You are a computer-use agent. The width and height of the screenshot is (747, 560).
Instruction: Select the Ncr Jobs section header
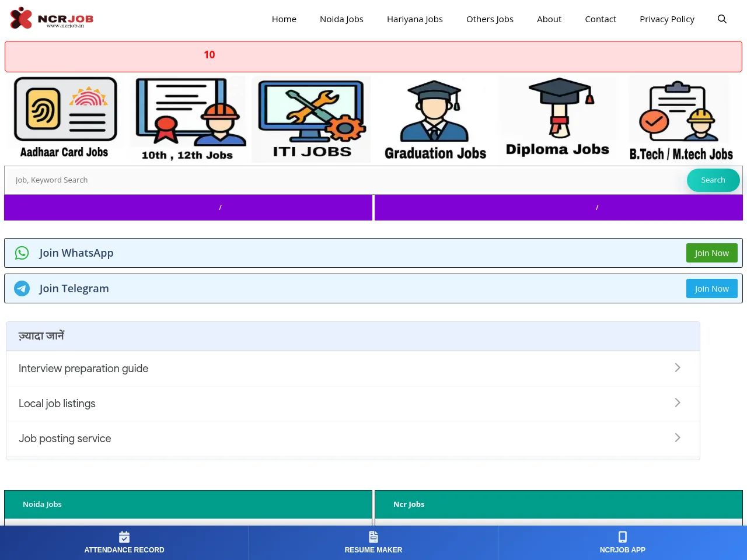[558, 505]
